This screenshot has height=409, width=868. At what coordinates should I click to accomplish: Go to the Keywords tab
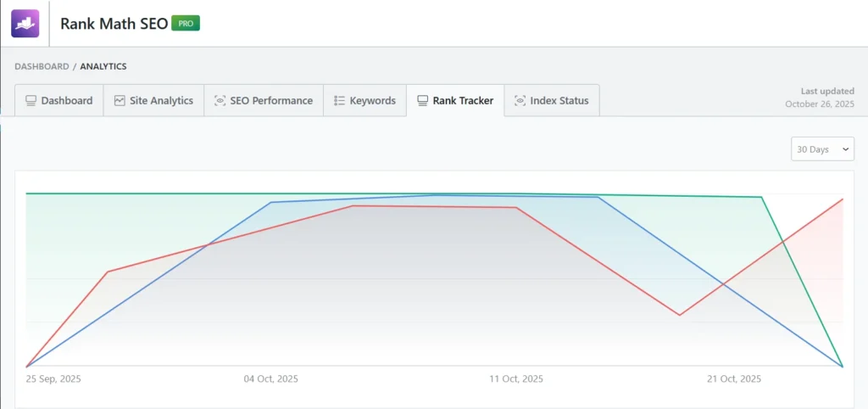click(364, 100)
